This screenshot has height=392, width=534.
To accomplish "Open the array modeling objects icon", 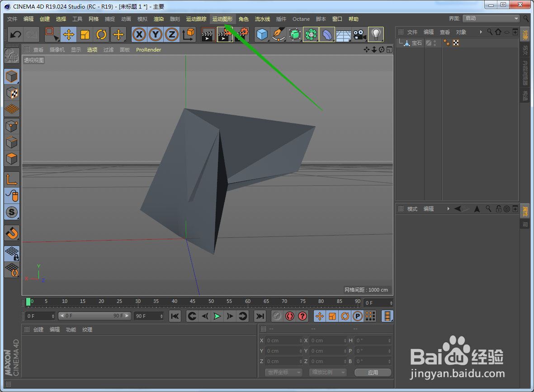I will click(311, 34).
